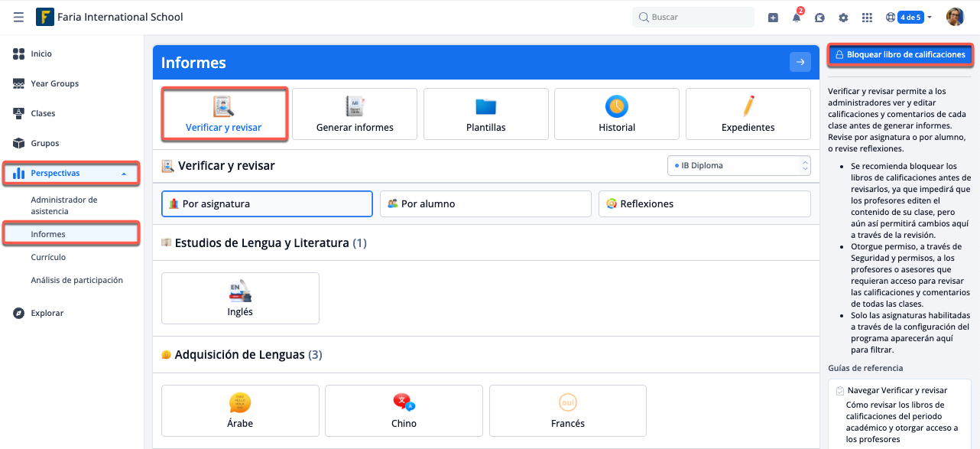Viewport: 980px width, 449px height.
Task: Open the Generar informes tile
Action: coord(355,114)
